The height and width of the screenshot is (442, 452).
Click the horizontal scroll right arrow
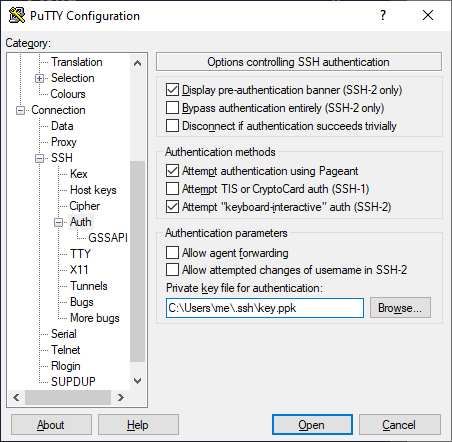(121, 397)
